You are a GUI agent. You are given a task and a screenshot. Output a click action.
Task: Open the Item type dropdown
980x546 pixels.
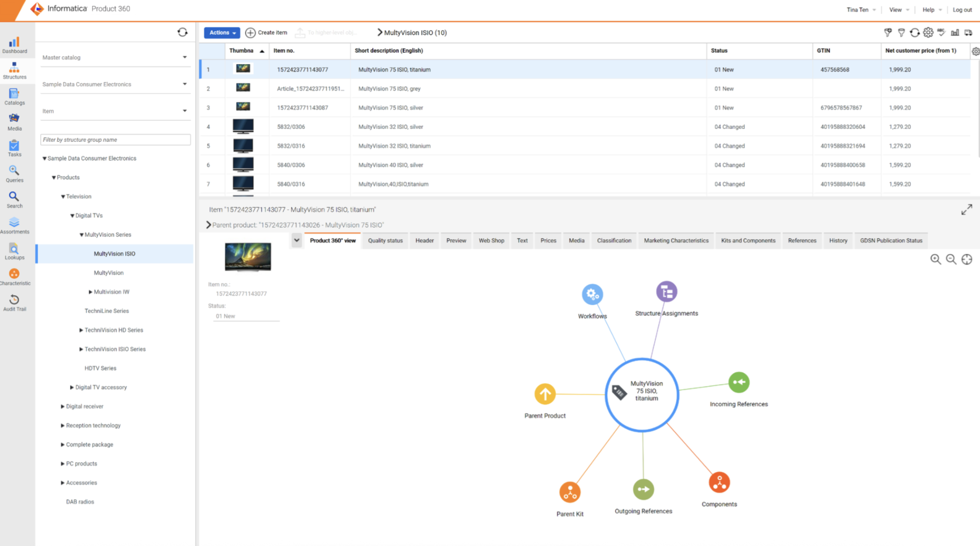click(185, 111)
